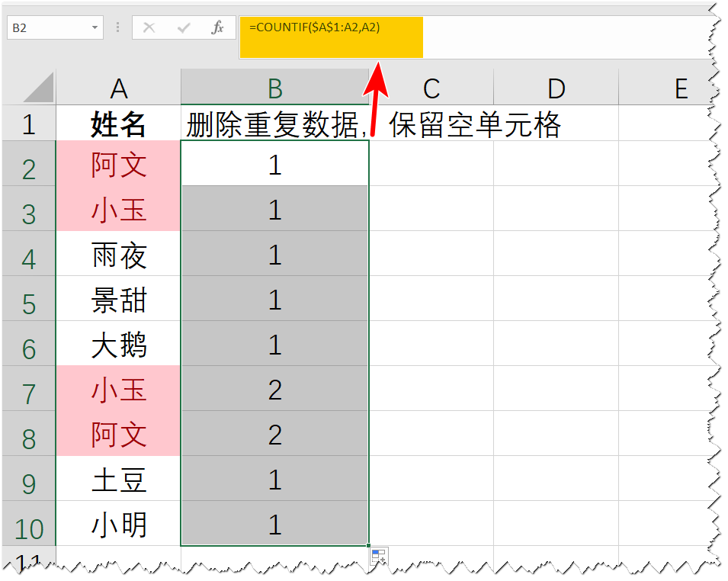Click empty cell D8

click(556, 433)
